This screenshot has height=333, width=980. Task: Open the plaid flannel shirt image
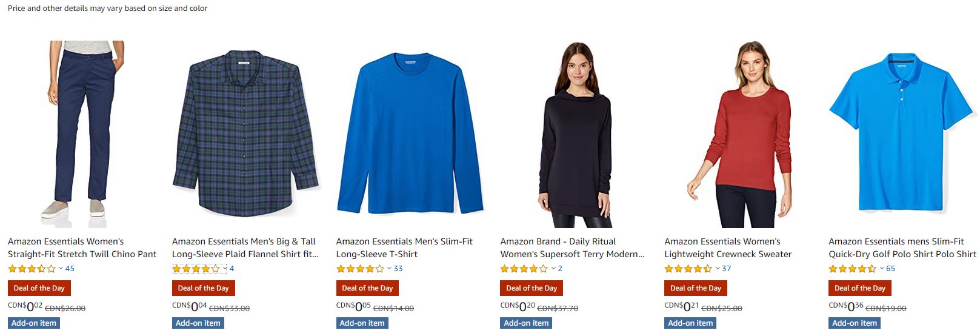pos(245,133)
